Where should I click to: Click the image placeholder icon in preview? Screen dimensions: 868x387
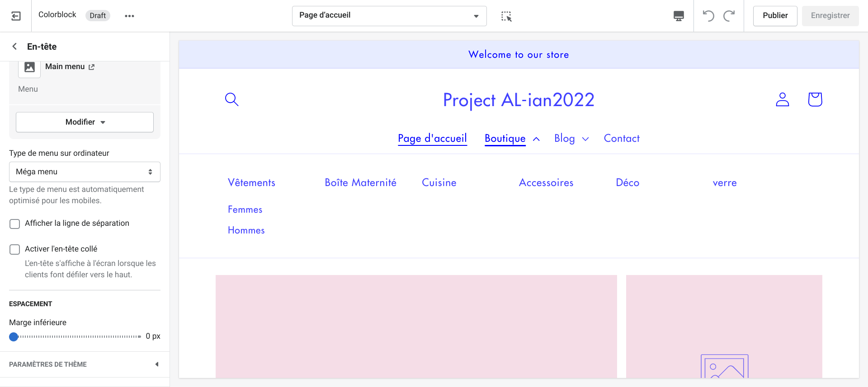tap(724, 366)
